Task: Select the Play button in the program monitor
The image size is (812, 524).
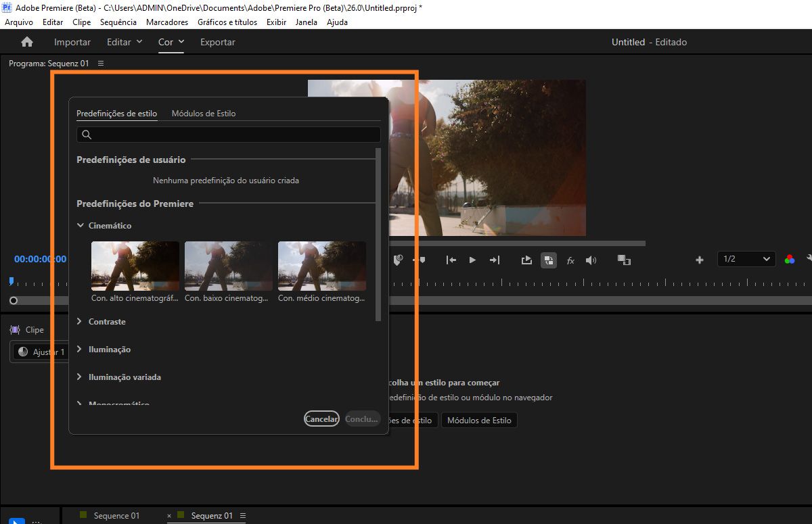Action: (472, 259)
